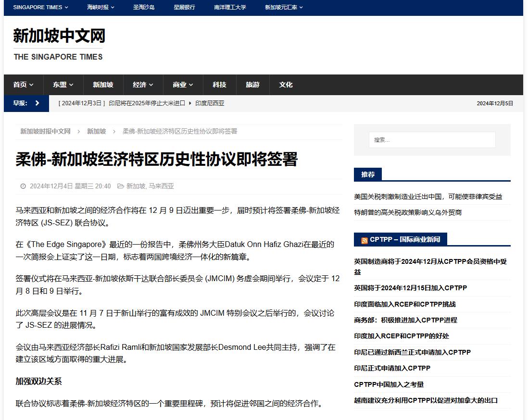This screenshot has height=420, width=528.
Task: Click the folder icon before the categories
Action: (120, 186)
